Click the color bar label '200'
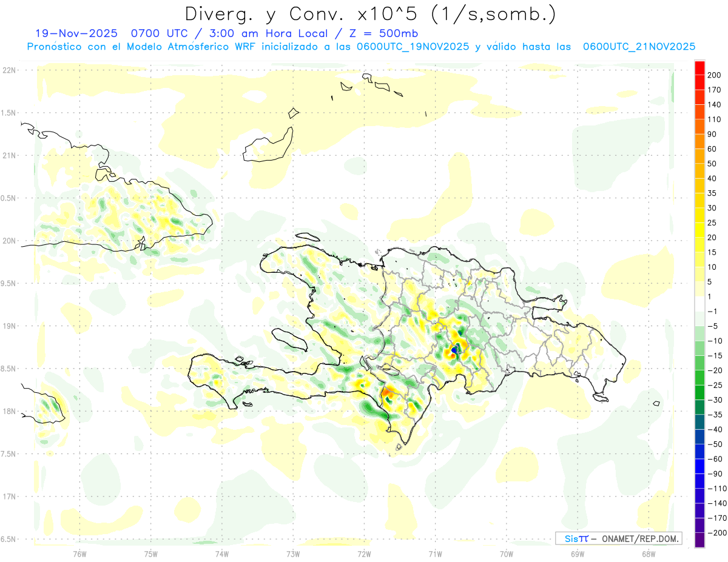This screenshot has width=728, height=562. 713,75
